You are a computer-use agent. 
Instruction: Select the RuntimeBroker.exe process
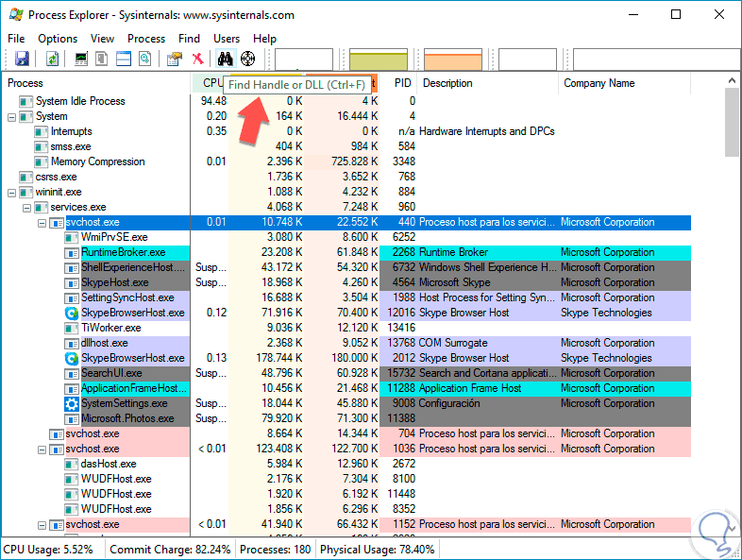click(123, 252)
